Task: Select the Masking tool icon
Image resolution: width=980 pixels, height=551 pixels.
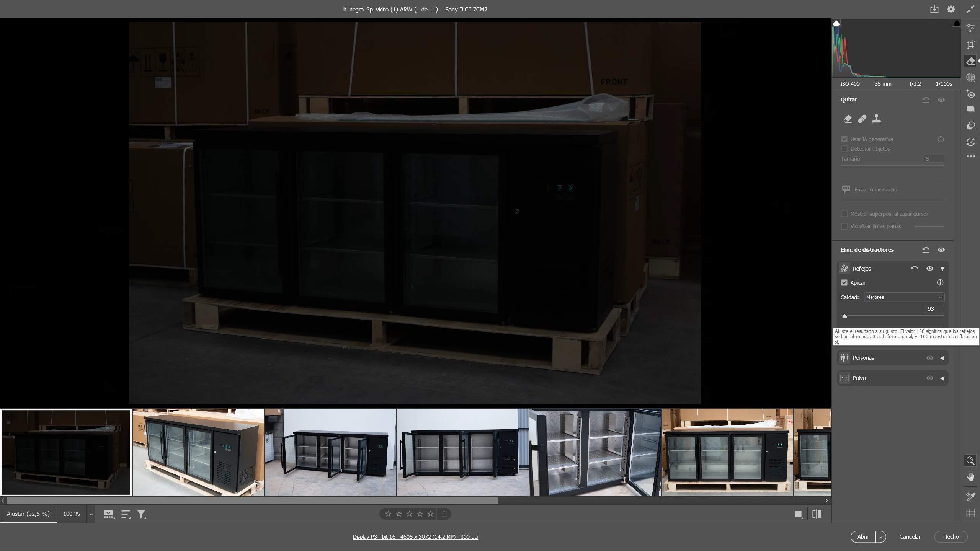Action: coord(970,78)
